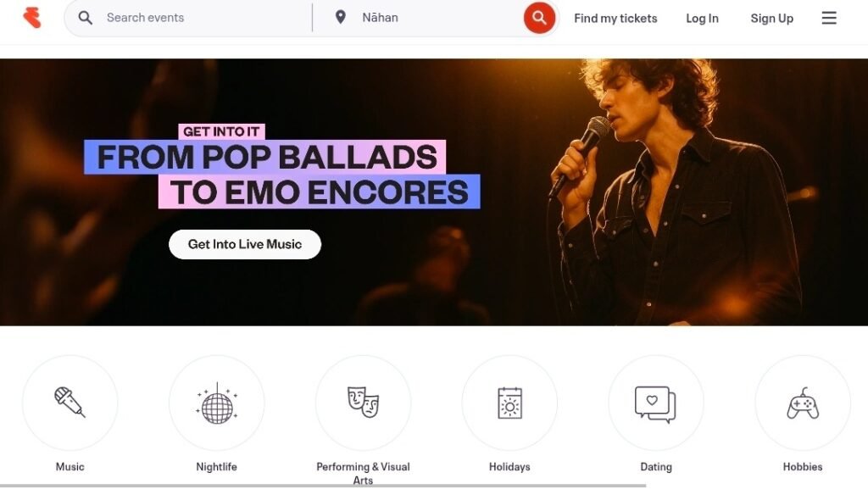Open the hamburger menu icon
This screenshot has height=489, width=868.
pyautogui.click(x=829, y=18)
